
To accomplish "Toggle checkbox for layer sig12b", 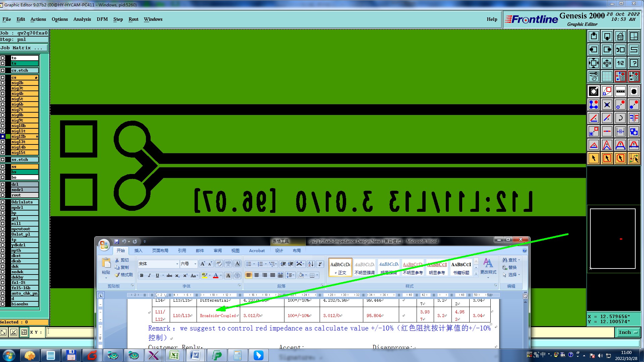I will click(3, 136).
